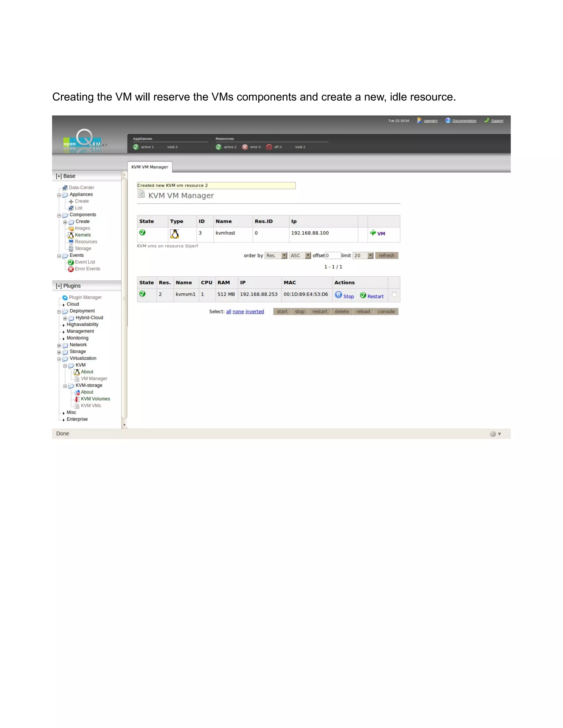The width and height of the screenshot is (563, 728).
Task: Open Plugin Manager in Plugins section
Action: point(85,297)
